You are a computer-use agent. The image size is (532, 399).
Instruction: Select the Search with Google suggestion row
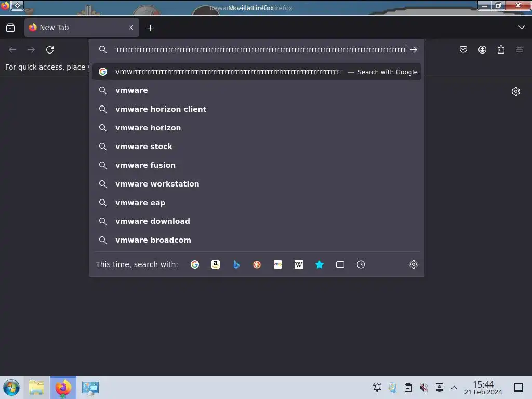257,72
